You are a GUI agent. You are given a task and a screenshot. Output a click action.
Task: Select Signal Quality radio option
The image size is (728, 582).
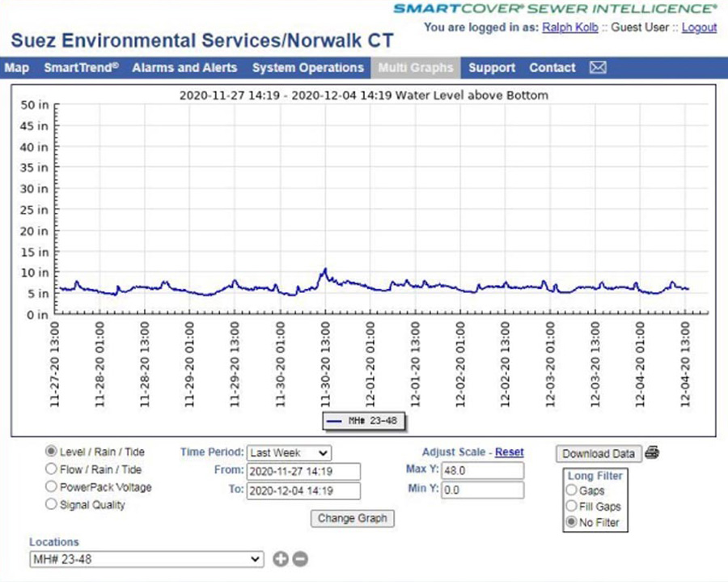pos(51,504)
